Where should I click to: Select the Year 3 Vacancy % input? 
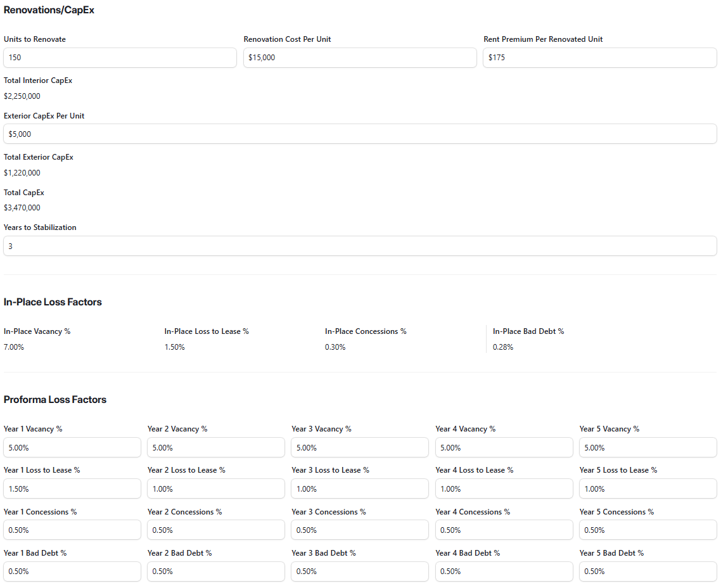pos(359,447)
